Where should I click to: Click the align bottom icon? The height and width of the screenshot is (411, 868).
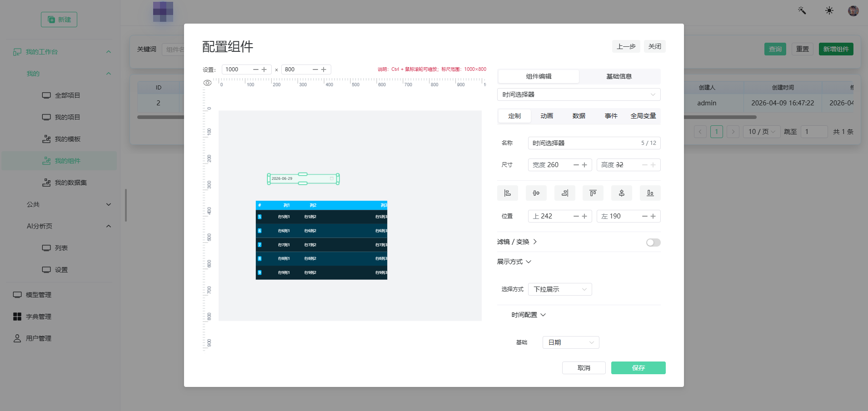click(650, 193)
